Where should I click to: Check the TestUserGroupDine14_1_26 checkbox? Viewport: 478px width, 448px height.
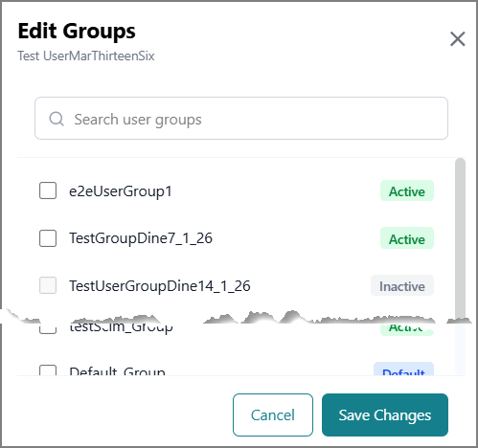coord(48,285)
